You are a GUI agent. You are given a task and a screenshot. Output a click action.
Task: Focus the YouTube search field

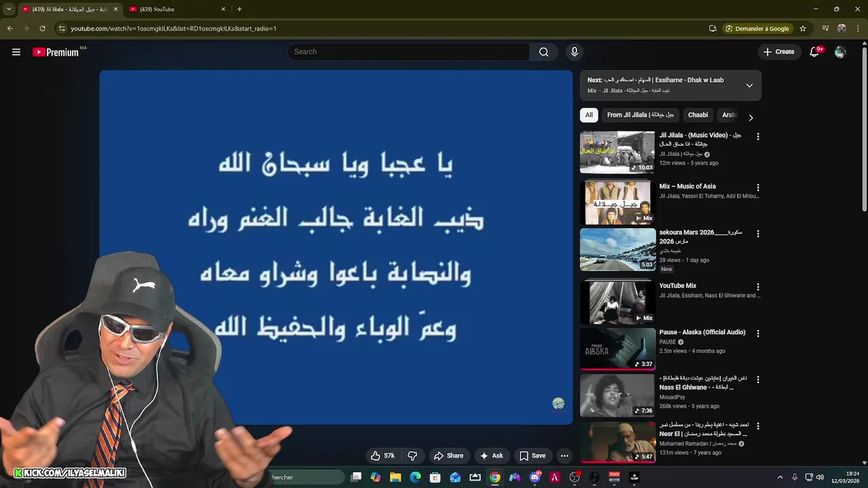[408, 52]
